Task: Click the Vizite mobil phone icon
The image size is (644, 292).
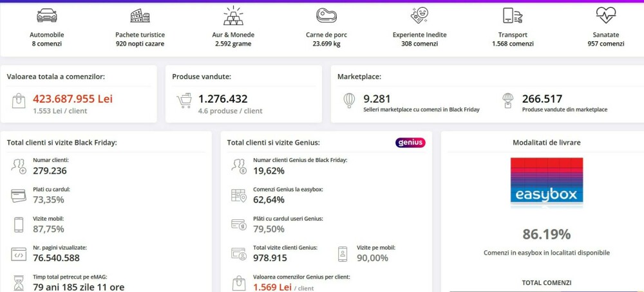Action: click(19, 224)
